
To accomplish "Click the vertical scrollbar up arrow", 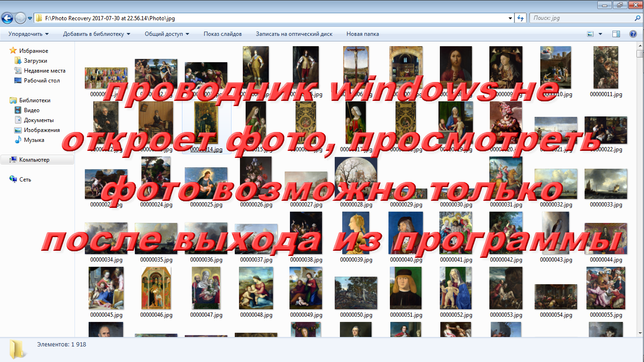I will click(640, 47).
